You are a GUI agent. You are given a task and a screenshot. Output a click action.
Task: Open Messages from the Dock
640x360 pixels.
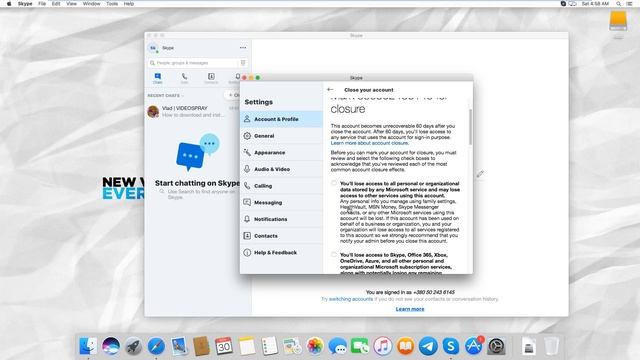338,346
